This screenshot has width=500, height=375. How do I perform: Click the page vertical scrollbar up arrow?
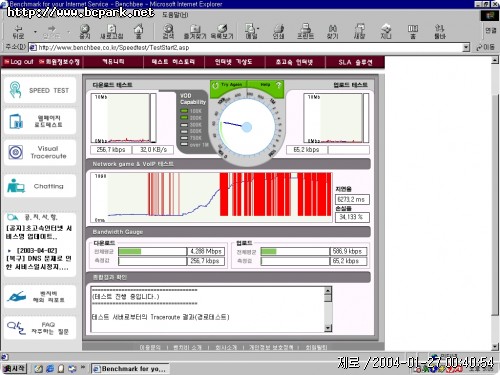(495, 60)
